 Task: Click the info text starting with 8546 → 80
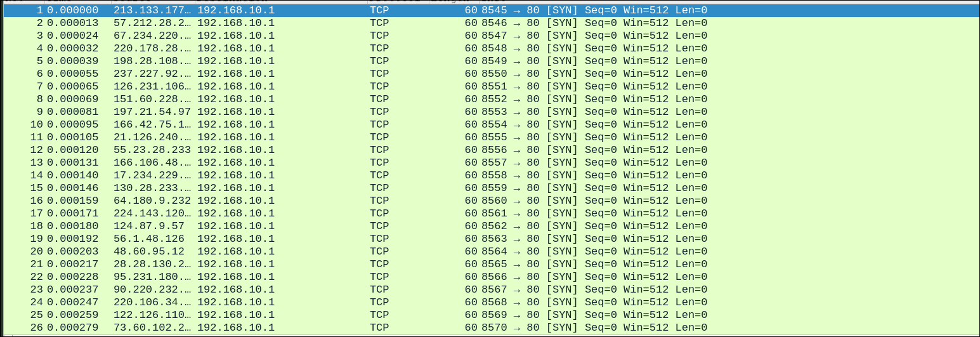(594, 23)
